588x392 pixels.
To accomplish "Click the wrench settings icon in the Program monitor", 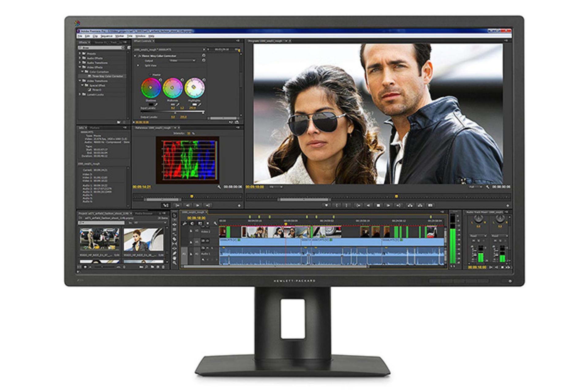I will [487, 187].
